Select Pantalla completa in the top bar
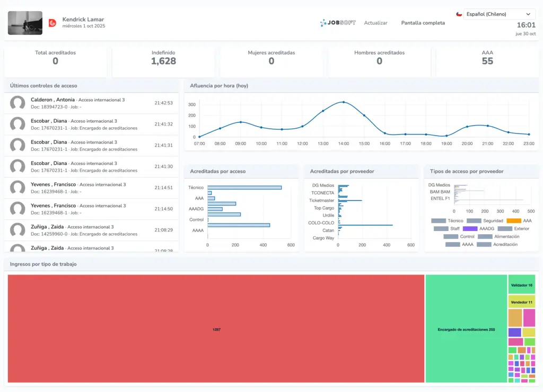The image size is (543, 392). click(x=423, y=23)
